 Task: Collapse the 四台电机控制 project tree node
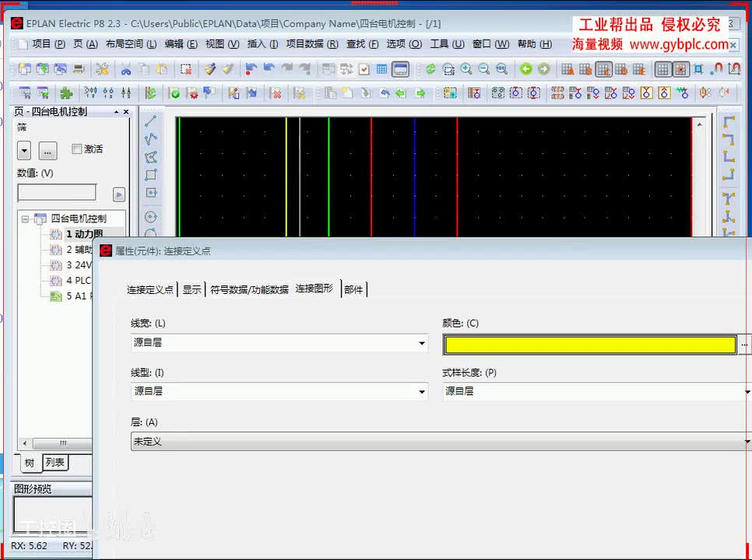(25, 219)
